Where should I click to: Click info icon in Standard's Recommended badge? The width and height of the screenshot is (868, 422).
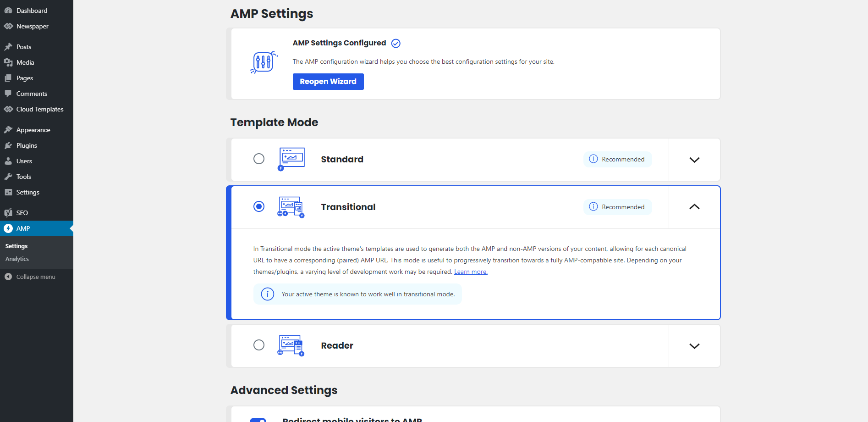pyautogui.click(x=593, y=159)
